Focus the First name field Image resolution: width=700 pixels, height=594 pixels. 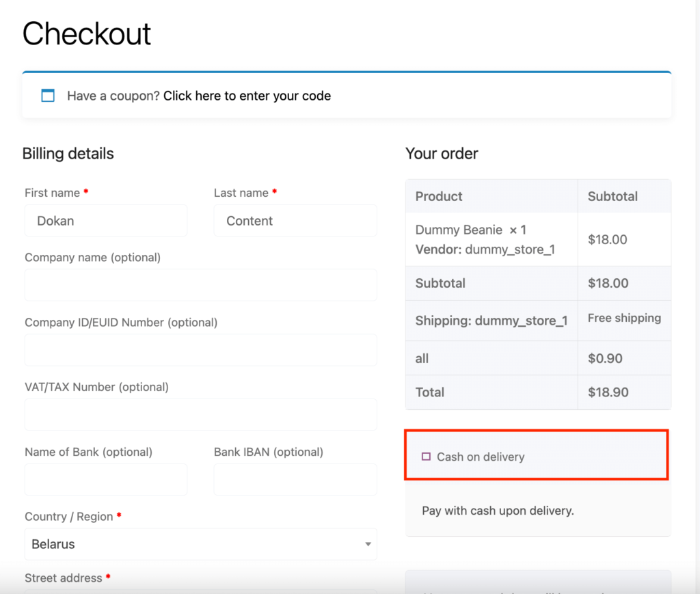tap(106, 221)
